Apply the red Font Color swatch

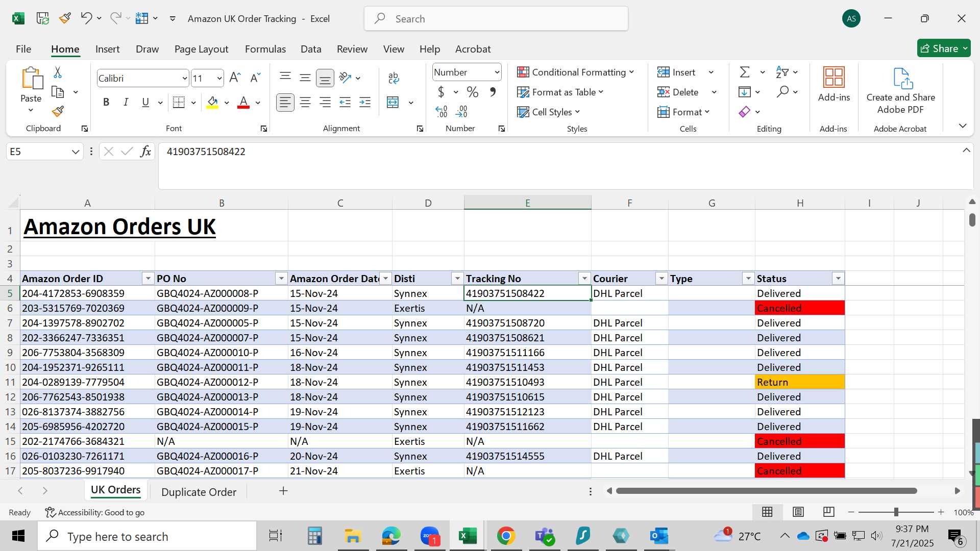coord(243,103)
